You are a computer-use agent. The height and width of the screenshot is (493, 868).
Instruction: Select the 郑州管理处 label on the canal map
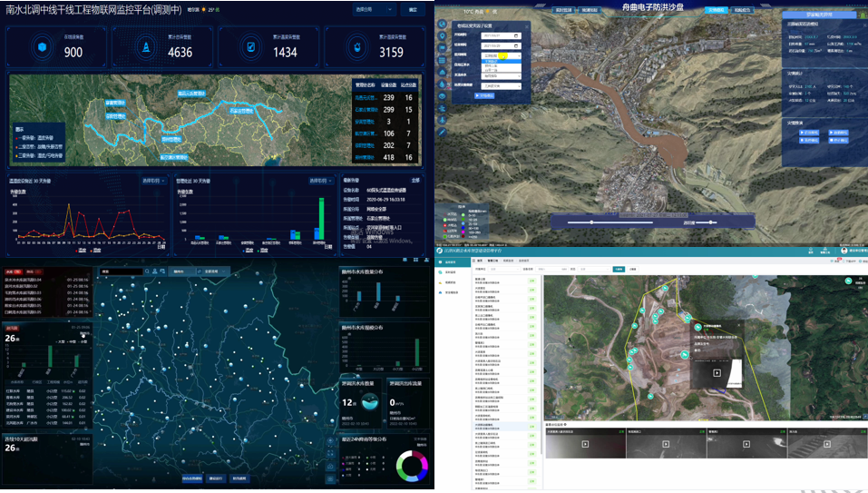171,139
